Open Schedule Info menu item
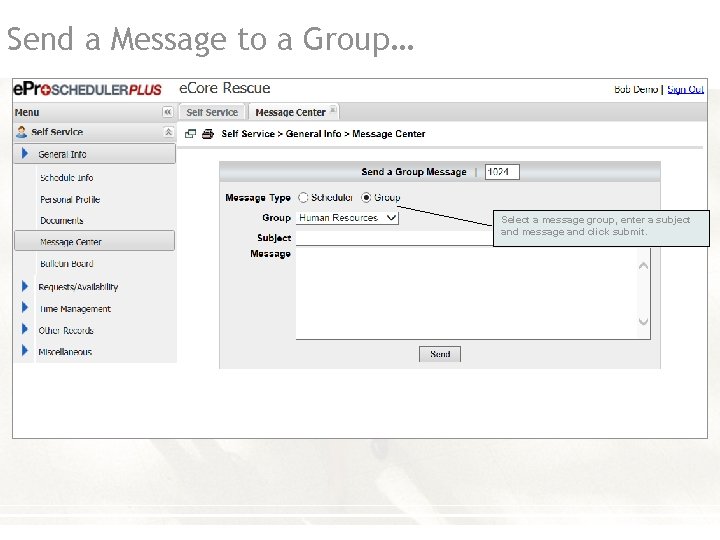This screenshot has width=720, height=540. click(67, 178)
